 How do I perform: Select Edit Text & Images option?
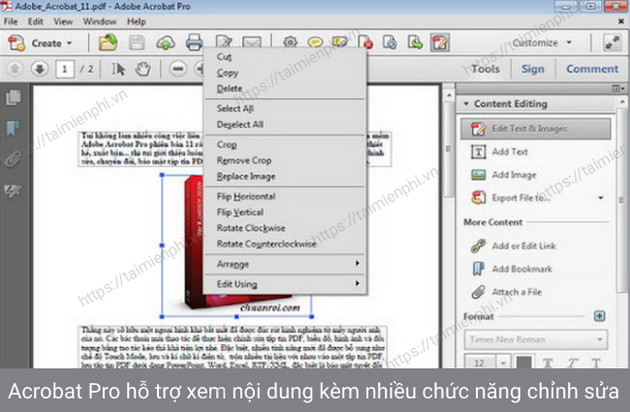tap(536, 129)
